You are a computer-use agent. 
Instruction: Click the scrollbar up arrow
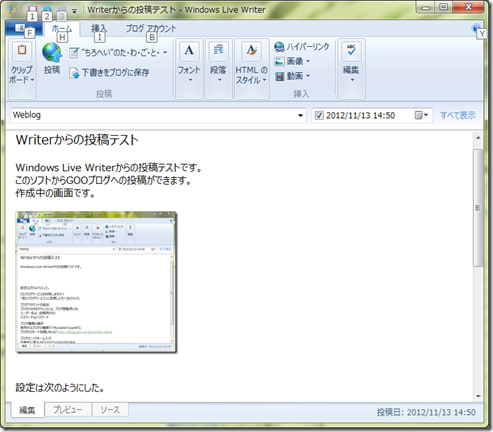(478, 138)
